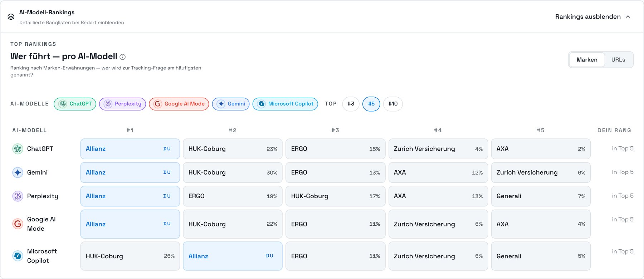
Task: Click the Allianz card in the Perplexity row
Action: click(x=130, y=196)
